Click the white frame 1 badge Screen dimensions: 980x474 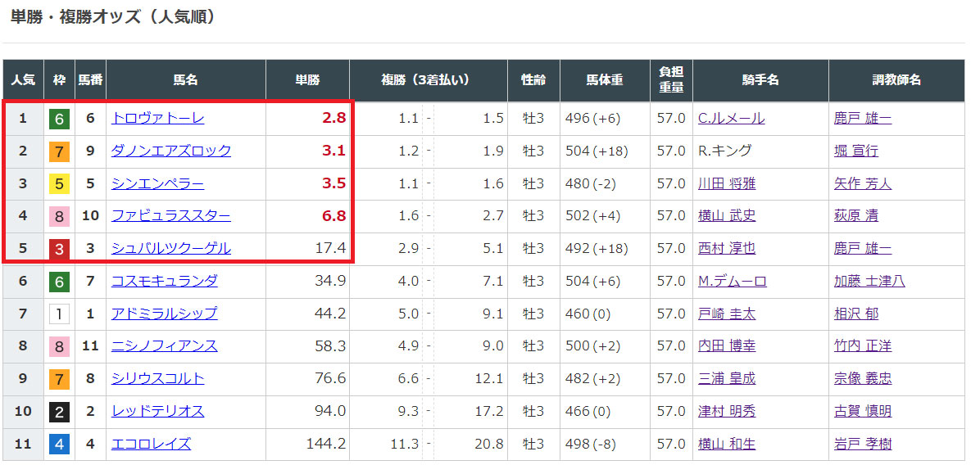click(59, 314)
